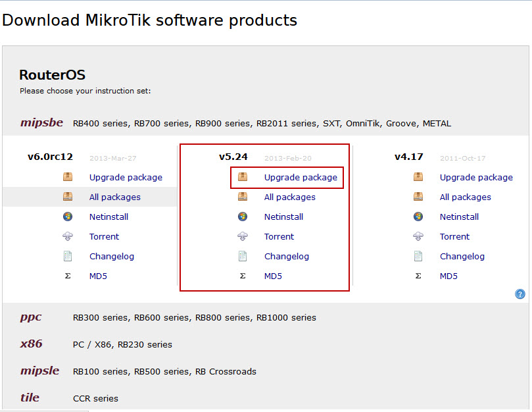View the v6.0rc12 Changelog
Screen dimensions: 532x412
tap(112, 257)
